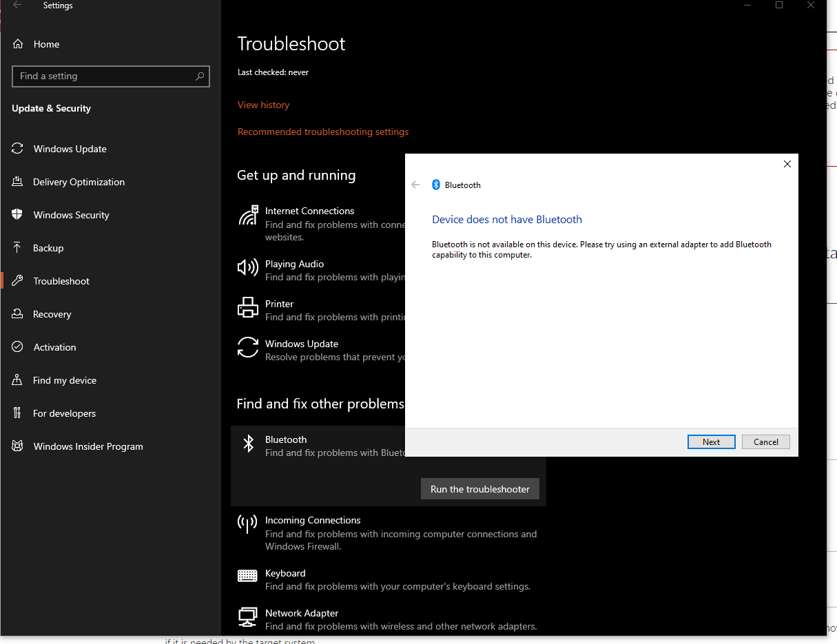Click the Windows Update troubleshooter sync icon
This screenshot has height=644, width=837.
(x=248, y=347)
